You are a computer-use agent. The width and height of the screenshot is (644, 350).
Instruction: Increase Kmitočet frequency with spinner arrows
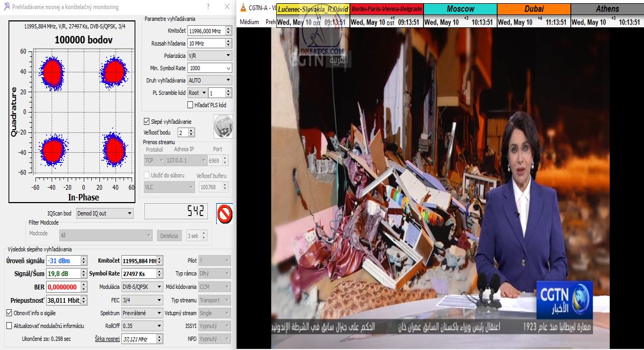(x=229, y=29)
